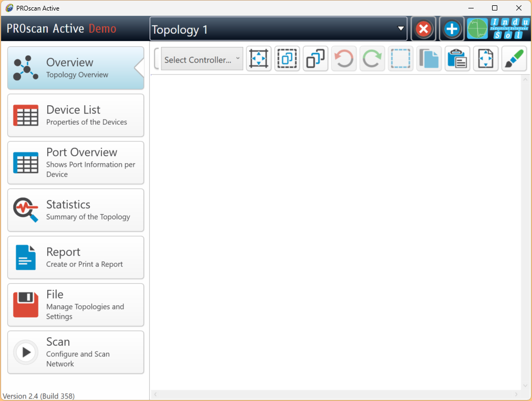Click the Paste clipboard icon
Image resolution: width=532 pixels, height=401 pixels.
click(x=457, y=58)
